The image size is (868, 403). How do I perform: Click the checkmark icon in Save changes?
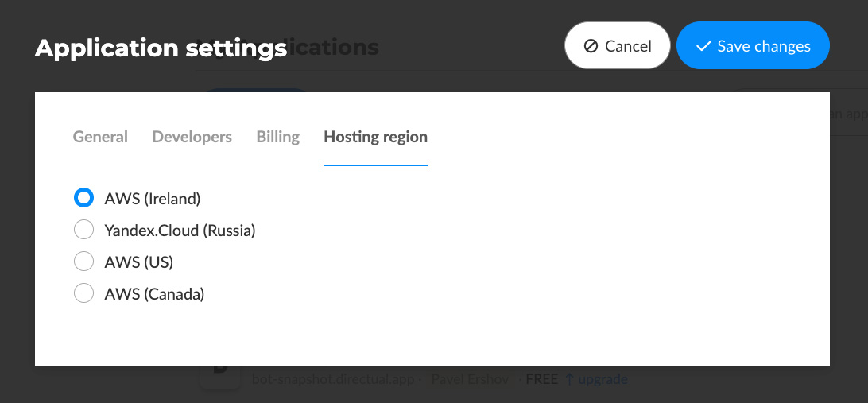pos(703,46)
